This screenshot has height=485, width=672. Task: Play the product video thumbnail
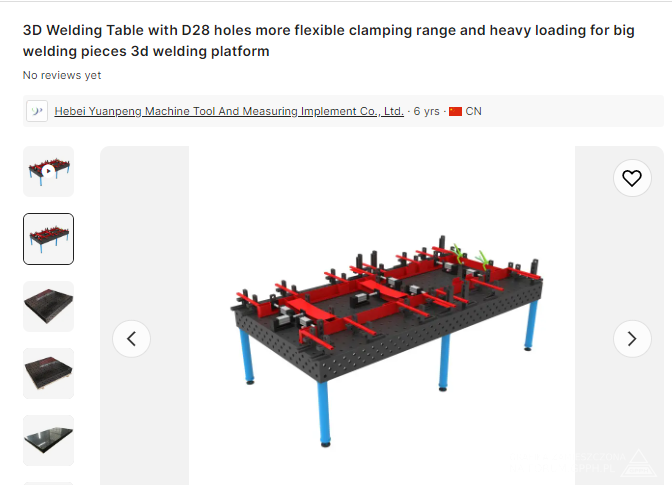[48, 171]
